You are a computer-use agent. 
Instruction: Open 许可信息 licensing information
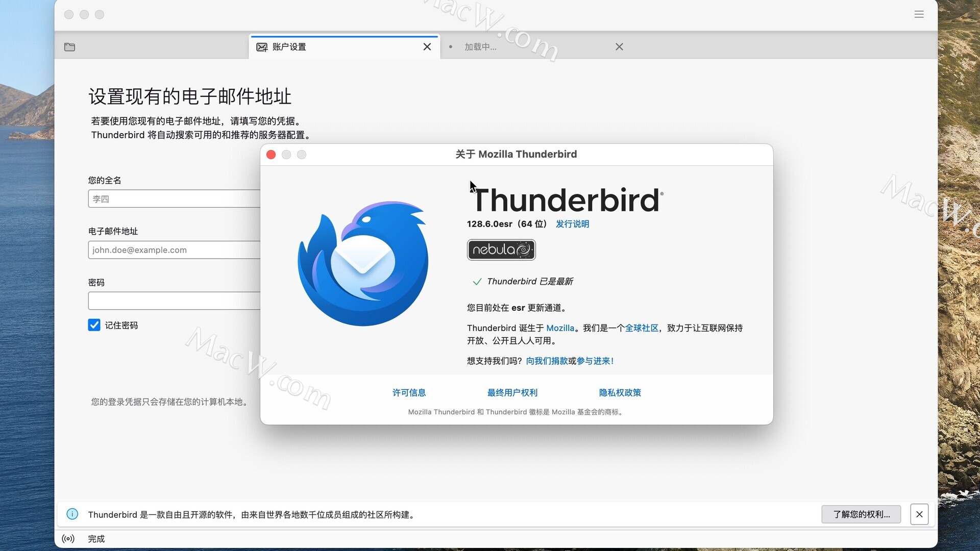[x=409, y=393]
